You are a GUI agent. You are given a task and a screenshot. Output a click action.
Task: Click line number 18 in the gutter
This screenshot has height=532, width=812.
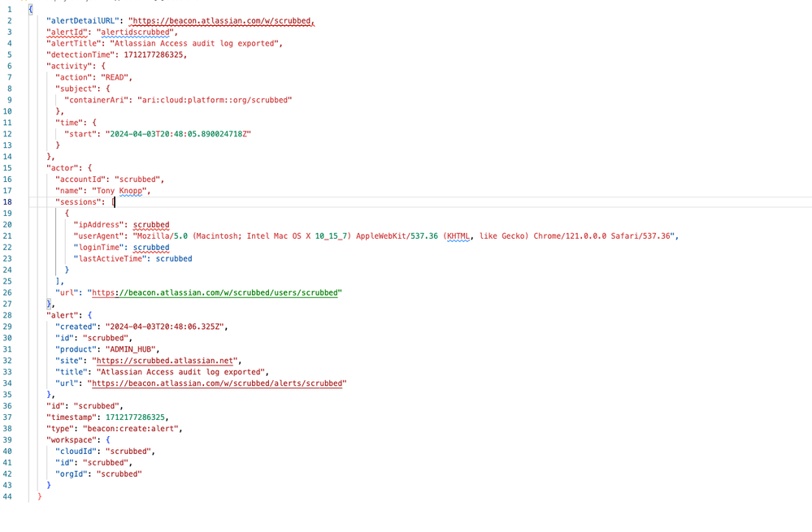pyautogui.click(x=7, y=202)
